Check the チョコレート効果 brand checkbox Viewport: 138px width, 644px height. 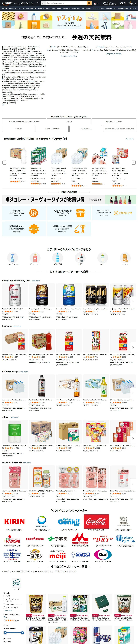pos(5,607)
